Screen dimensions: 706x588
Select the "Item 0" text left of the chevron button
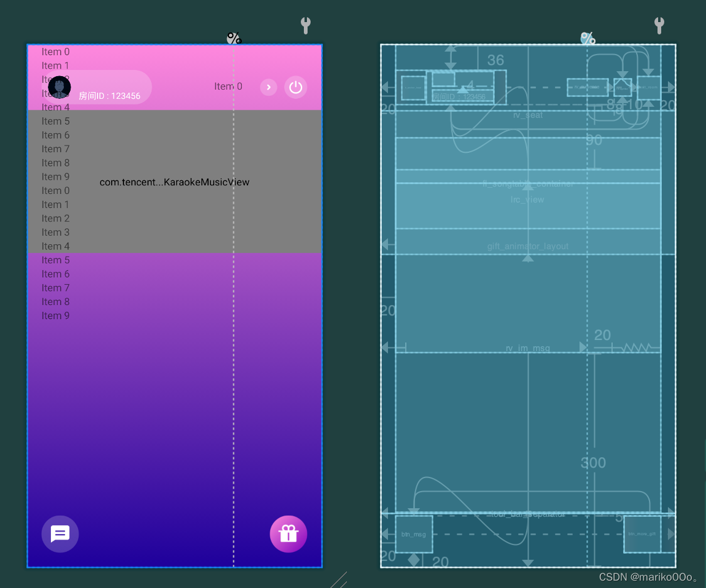(x=228, y=86)
